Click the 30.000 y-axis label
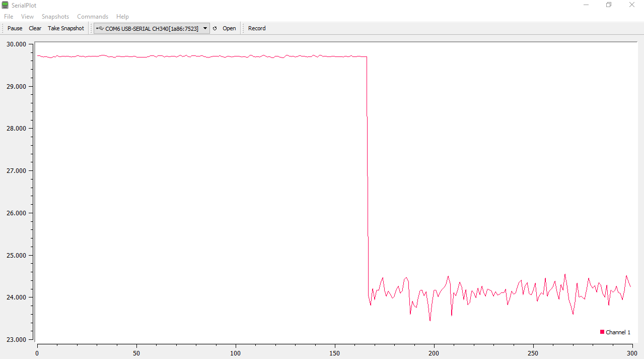Image resolution: width=644 pixels, height=359 pixels. 16,44
